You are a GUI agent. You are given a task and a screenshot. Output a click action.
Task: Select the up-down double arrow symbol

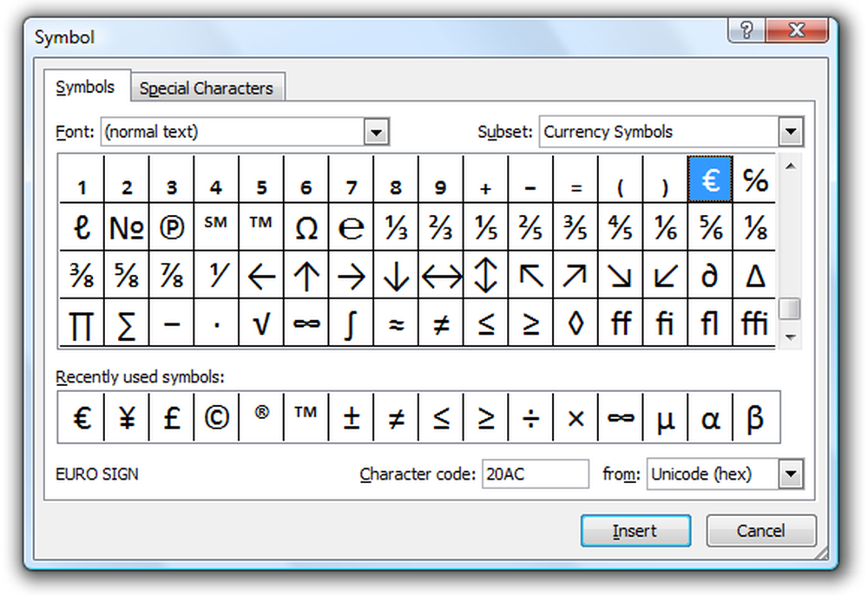[485, 275]
